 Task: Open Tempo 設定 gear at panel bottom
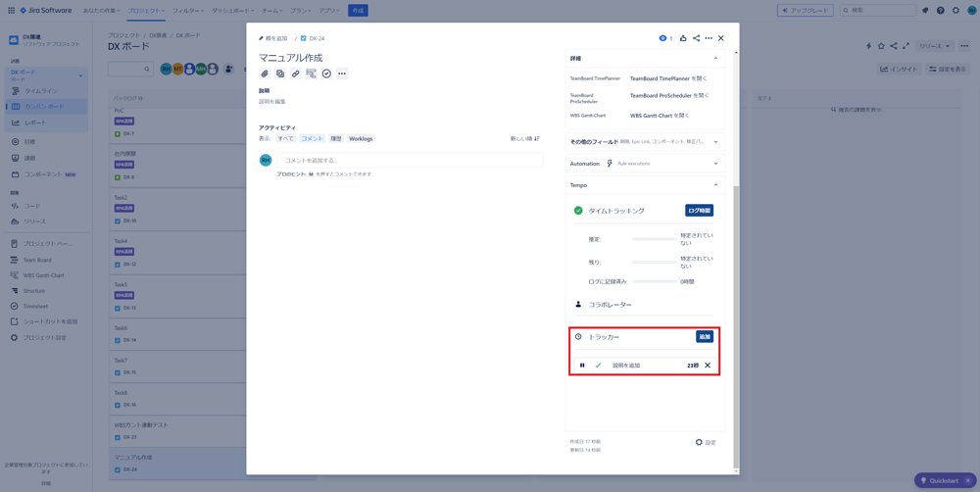[706, 442]
